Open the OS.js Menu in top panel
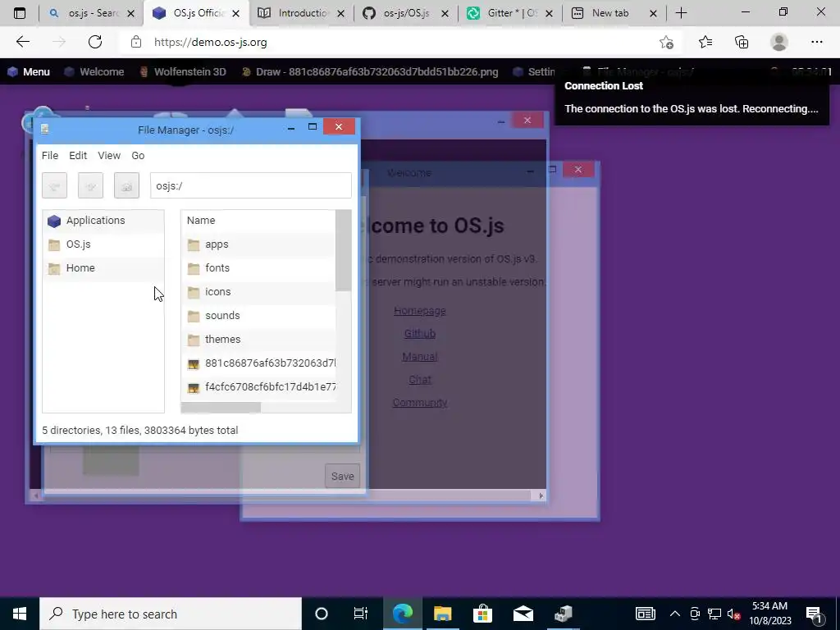Screen dimensions: 840x630 click(x=29, y=72)
